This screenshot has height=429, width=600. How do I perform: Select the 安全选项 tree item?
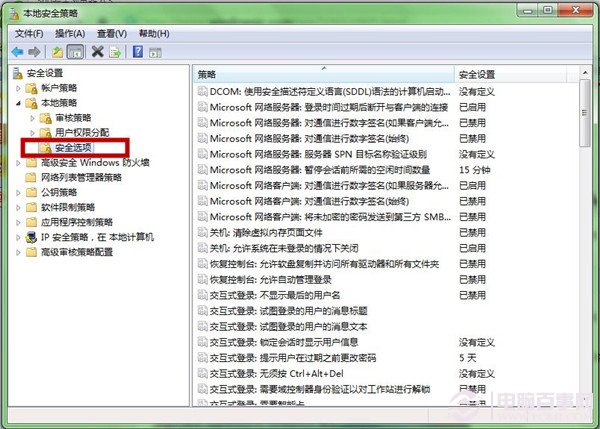(73, 148)
